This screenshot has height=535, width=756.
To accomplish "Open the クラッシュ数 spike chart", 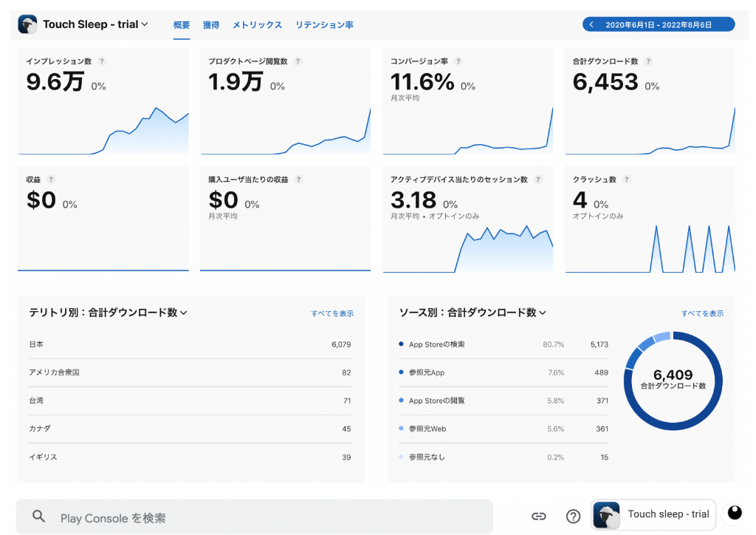I will [x=650, y=248].
